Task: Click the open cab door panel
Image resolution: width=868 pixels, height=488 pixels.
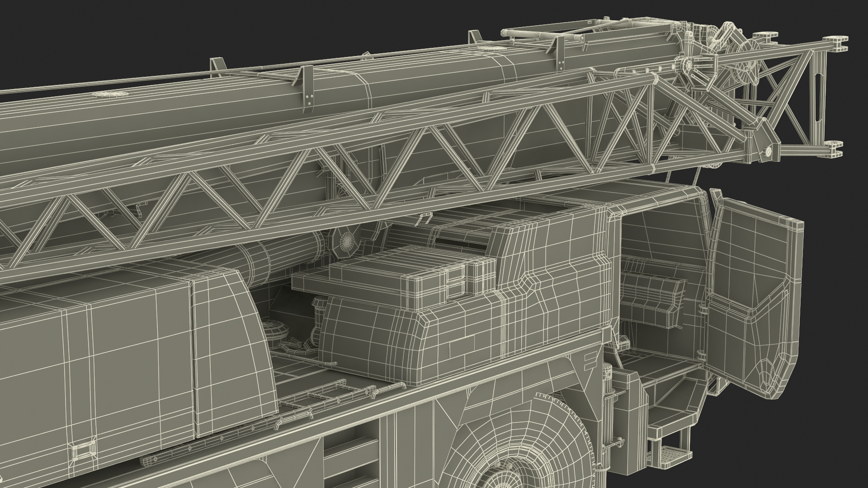Action: [x=754, y=297]
